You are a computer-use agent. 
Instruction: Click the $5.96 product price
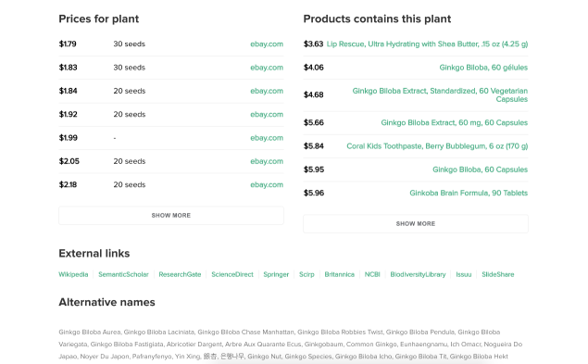[314, 193]
